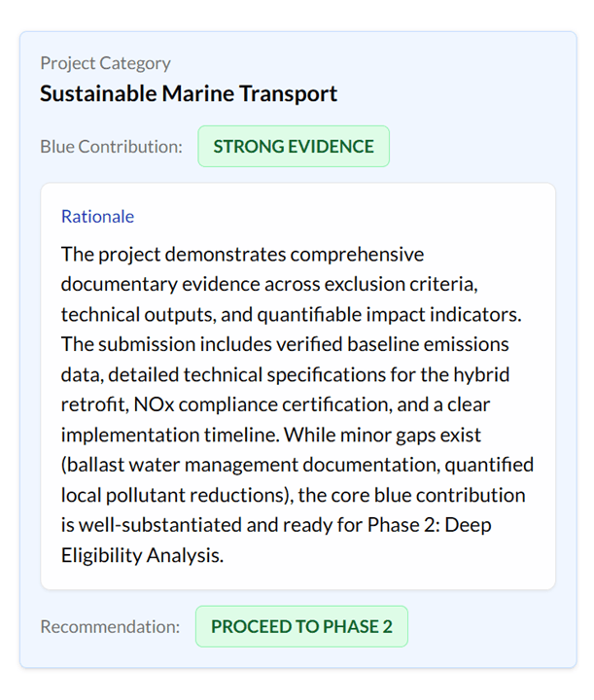Click 'Eligibility Analysis.' at paragraph end

142,555
